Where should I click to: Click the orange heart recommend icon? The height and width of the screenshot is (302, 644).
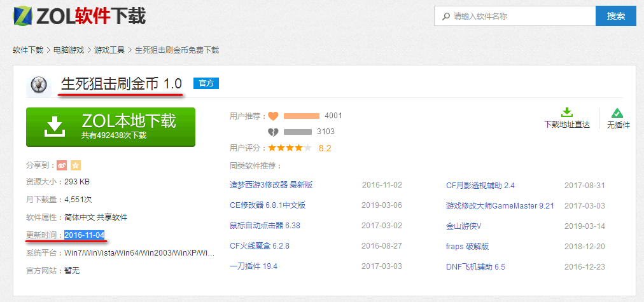(x=273, y=116)
